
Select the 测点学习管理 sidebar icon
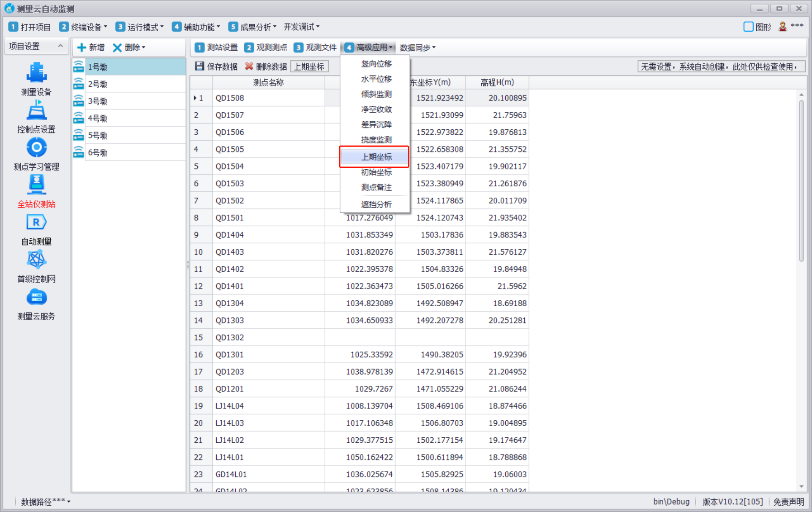[x=36, y=148]
